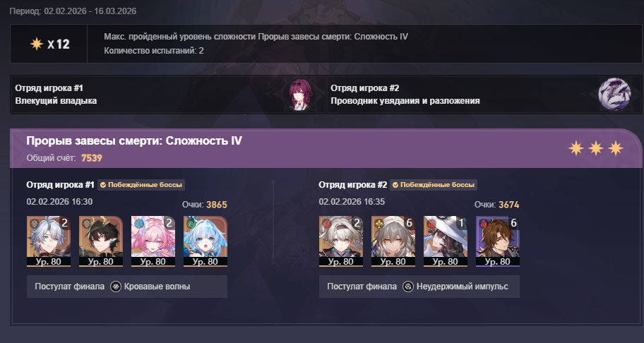Click Побеждённые боссы badge for squad #2
644x343 pixels.
pyautogui.click(x=434, y=185)
